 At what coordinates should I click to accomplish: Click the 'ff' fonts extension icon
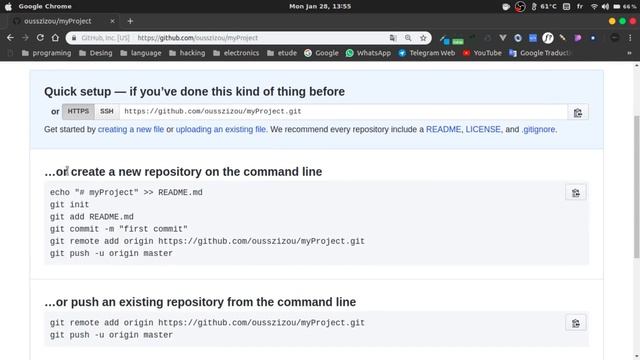(548, 38)
